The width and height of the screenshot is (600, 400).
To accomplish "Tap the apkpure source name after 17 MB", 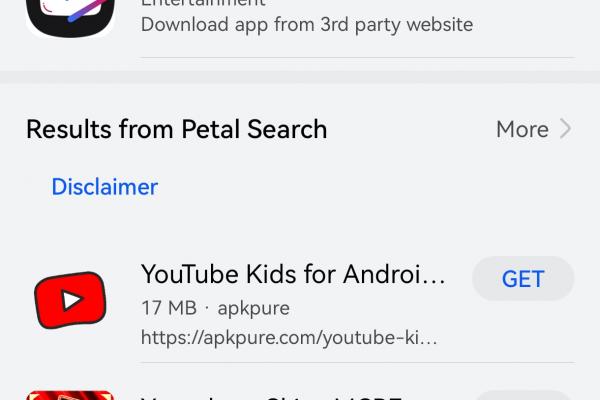I will point(253,307).
